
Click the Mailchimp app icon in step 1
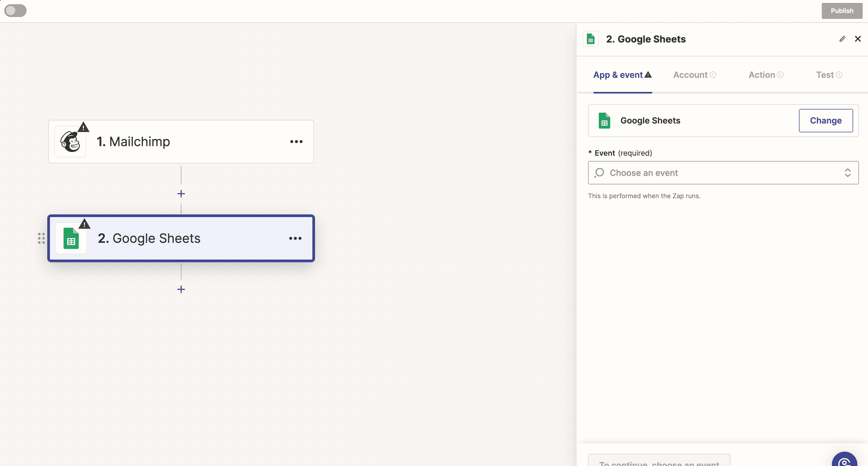(x=70, y=142)
